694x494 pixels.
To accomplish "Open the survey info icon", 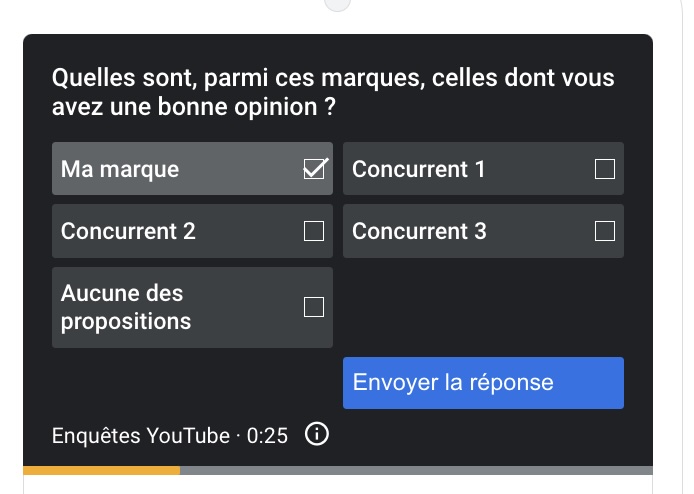I will pyautogui.click(x=316, y=434).
